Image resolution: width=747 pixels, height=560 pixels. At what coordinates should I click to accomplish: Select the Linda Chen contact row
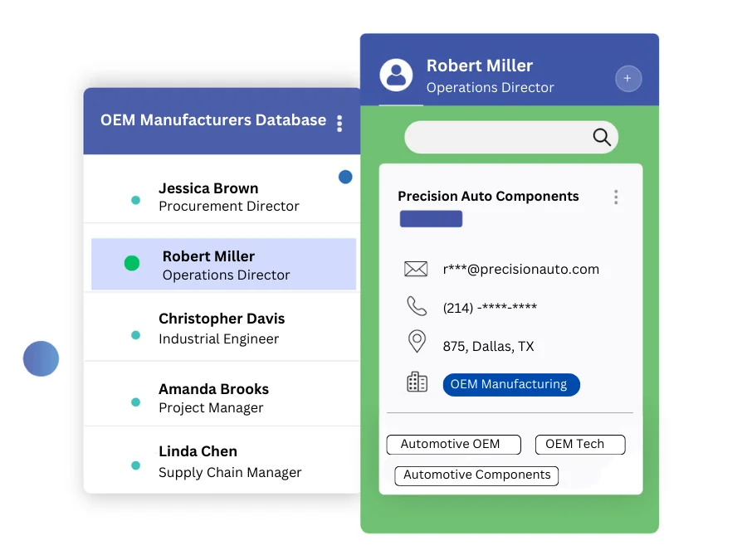pos(222,460)
